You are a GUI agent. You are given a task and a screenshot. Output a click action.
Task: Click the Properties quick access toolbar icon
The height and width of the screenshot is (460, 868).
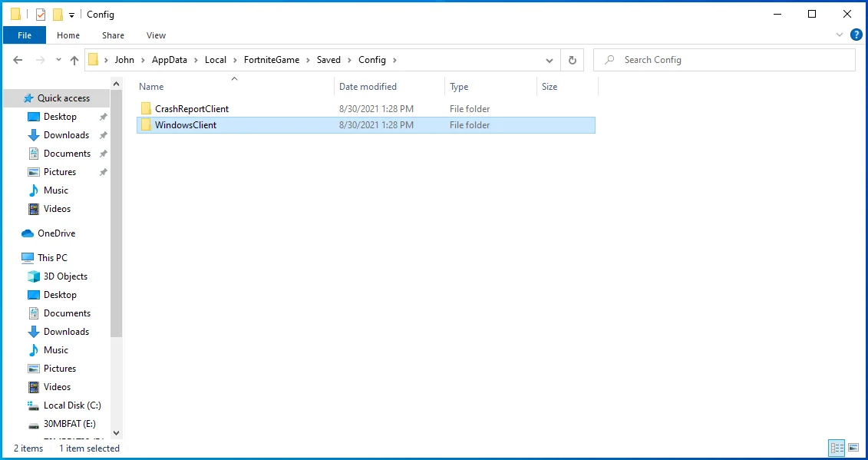pyautogui.click(x=41, y=15)
